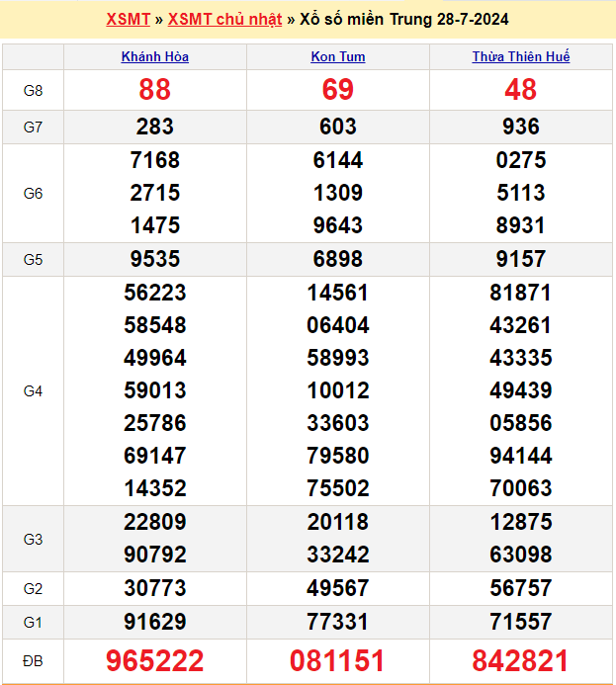This screenshot has width=616, height=685.
Task: Click the red G8 number 88
Action: point(155,90)
